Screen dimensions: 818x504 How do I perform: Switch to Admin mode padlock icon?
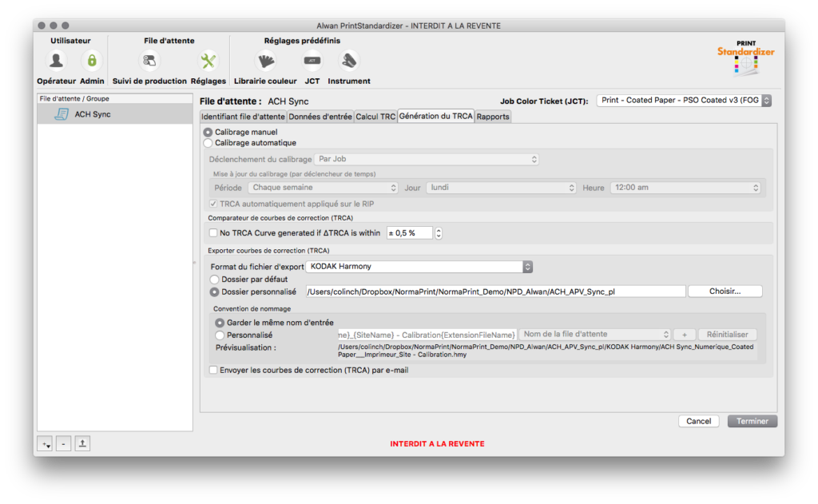tap(92, 62)
